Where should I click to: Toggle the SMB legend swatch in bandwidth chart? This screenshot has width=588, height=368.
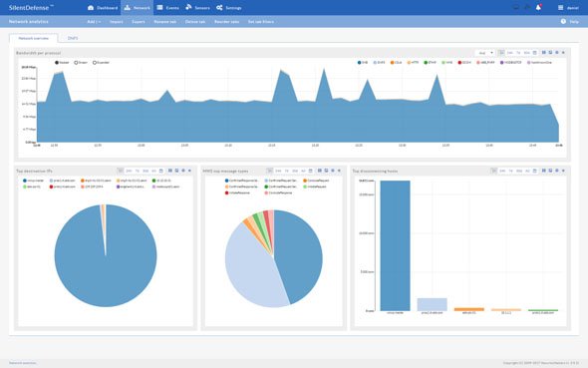(x=359, y=63)
